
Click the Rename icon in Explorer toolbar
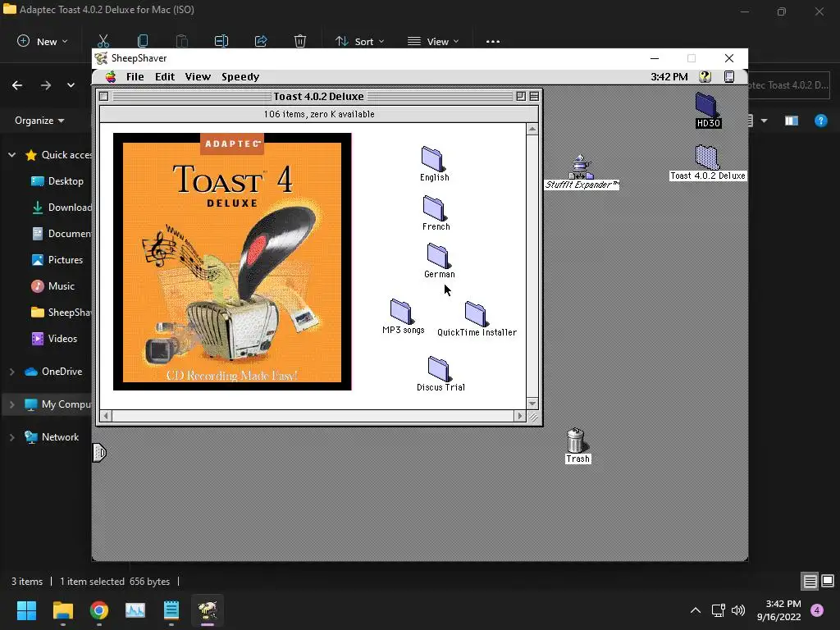click(x=221, y=41)
